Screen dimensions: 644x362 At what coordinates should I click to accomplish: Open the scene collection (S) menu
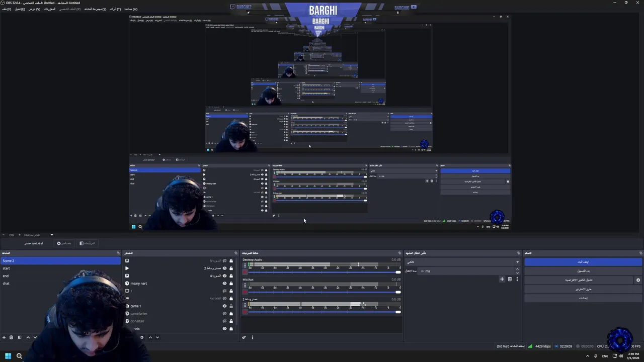coord(95,9)
